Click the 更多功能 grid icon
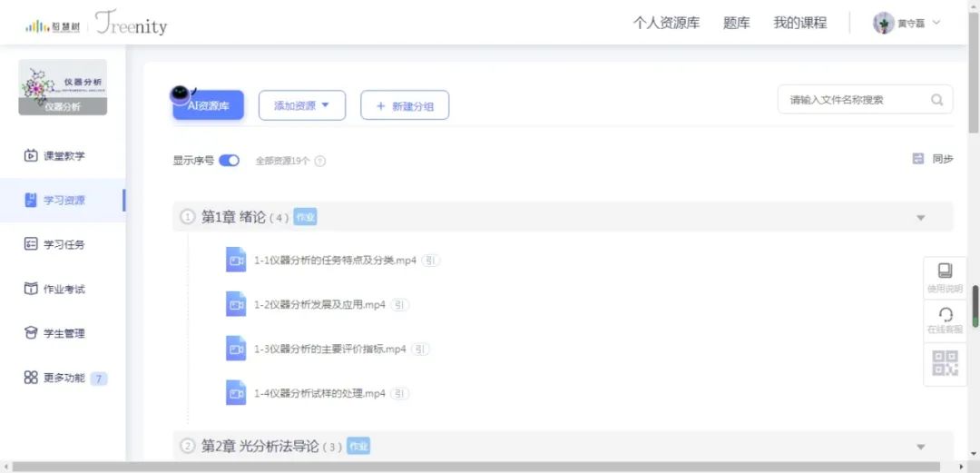Image resolution: width=980 pixels, height=473 pixels. coord(31,378)
